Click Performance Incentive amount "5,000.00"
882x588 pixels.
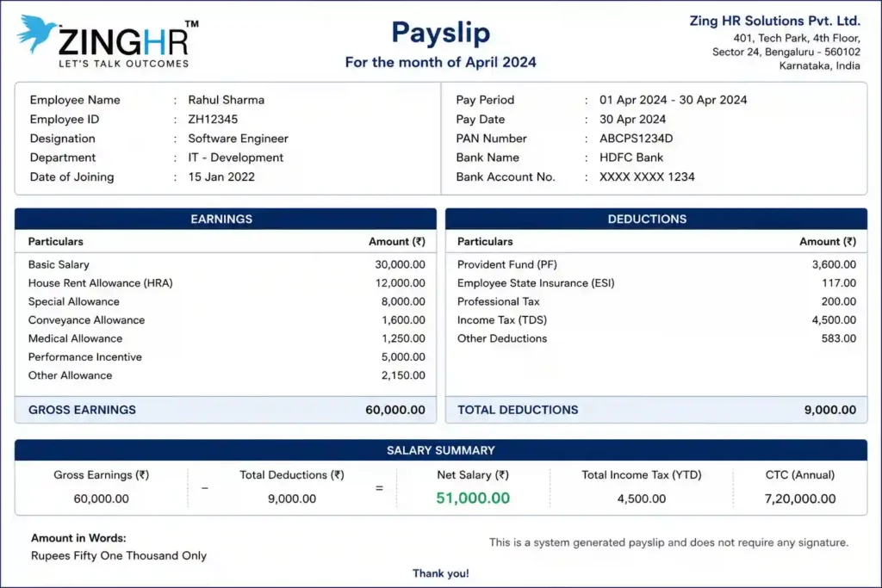(x=403, y=357)
